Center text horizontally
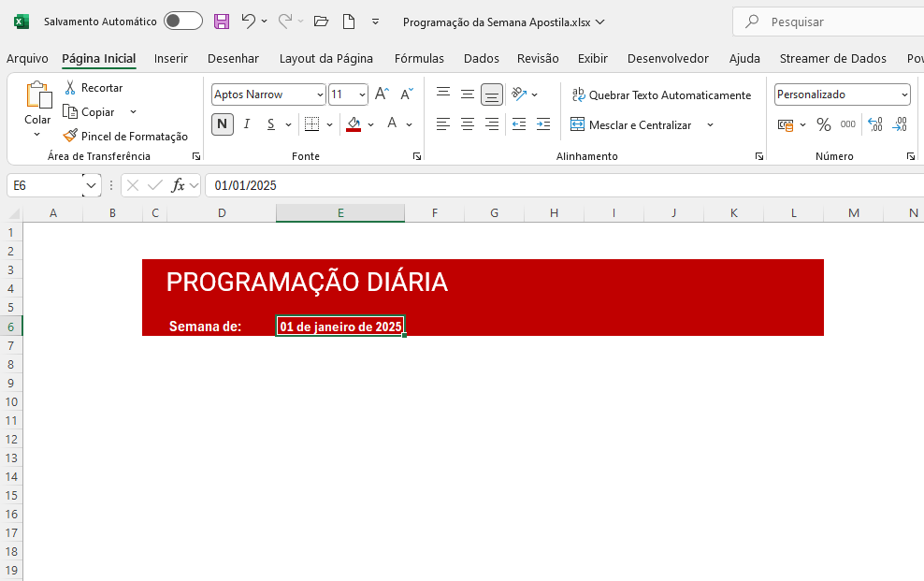This screenshot has height=581, width=924. pyautogui.click(x=468, y=123)
